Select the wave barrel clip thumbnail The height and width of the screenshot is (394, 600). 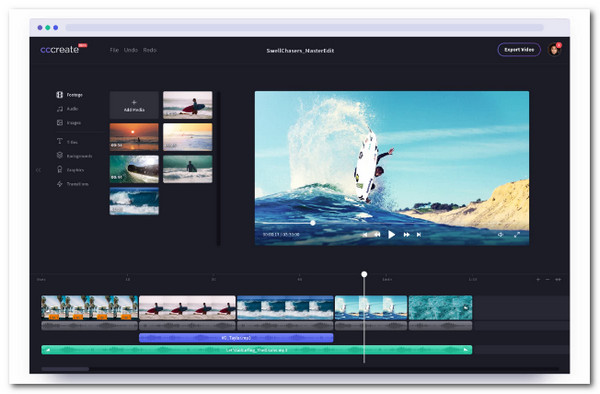click(x=134, y=169)
